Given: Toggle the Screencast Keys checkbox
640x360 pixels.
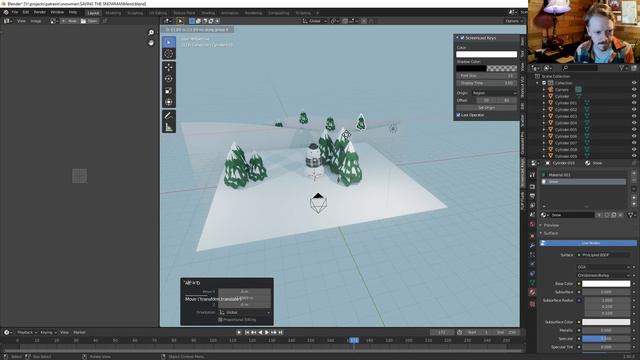Looking at the screenshot, I should [462, 38].
